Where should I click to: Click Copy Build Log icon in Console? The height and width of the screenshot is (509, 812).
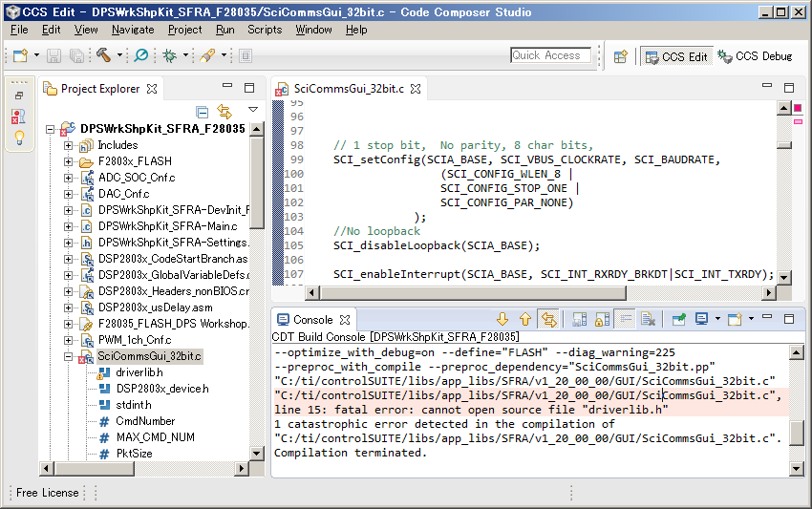coord(579,320)
